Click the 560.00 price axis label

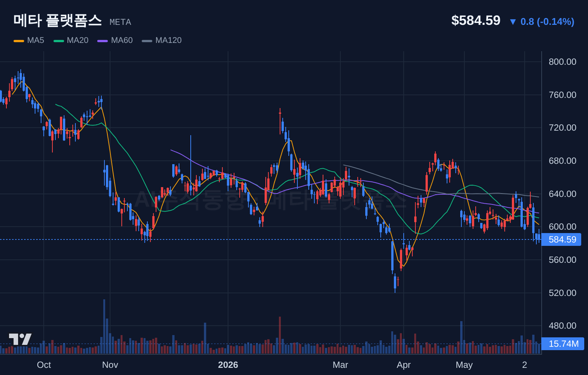(x=562, y=260)
